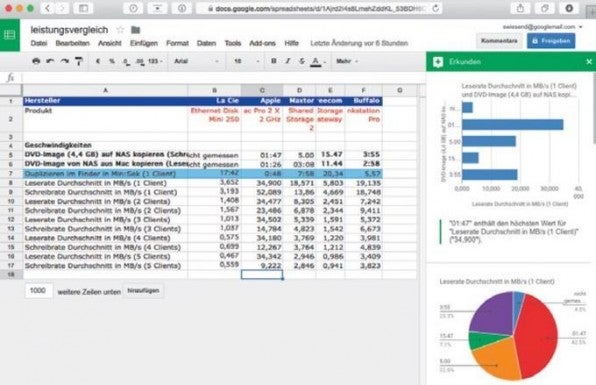Close the Erkunden side panel

[x=589, y=62]
